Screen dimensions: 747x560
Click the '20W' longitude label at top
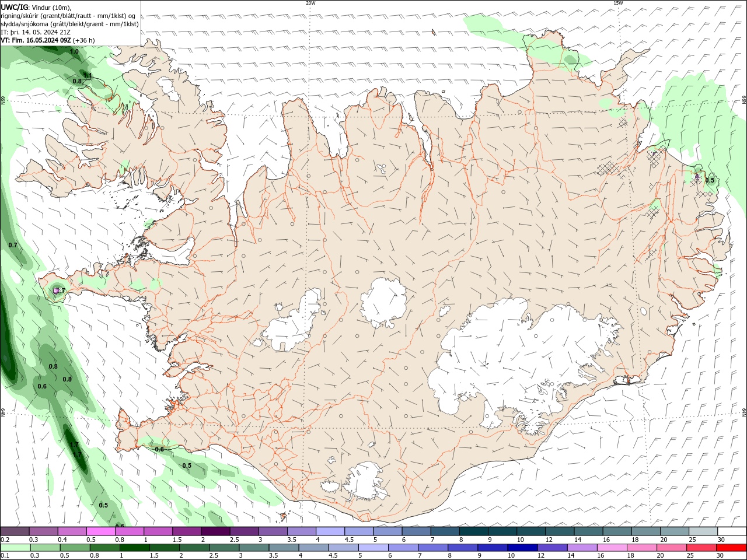click(310, 3)
